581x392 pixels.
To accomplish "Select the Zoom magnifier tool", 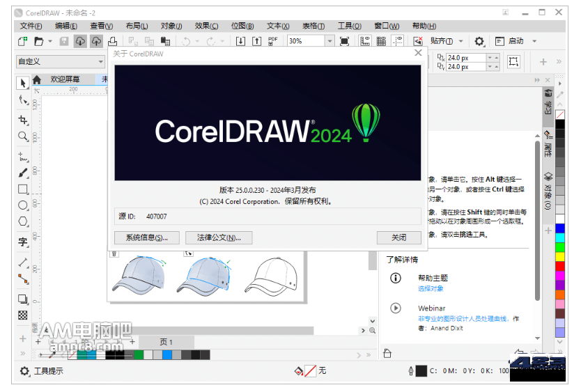I will pos(23,136).
